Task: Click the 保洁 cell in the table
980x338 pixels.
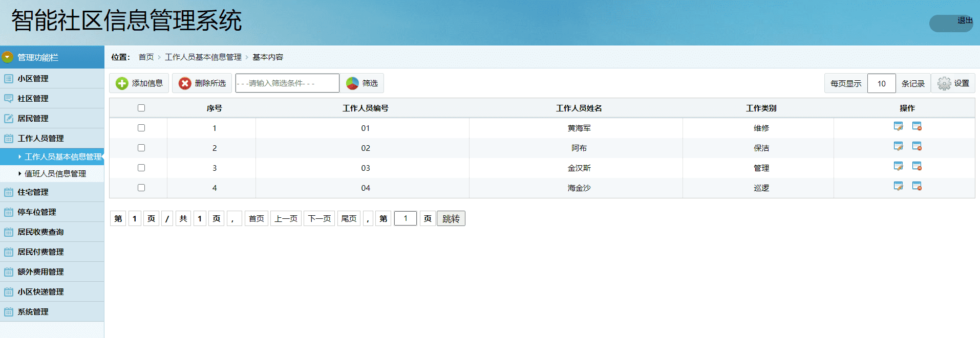Action: (x=761, y=148)
